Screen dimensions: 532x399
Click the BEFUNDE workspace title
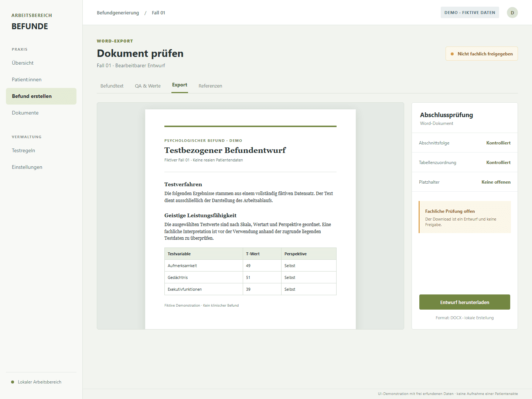tap(30, 27)
